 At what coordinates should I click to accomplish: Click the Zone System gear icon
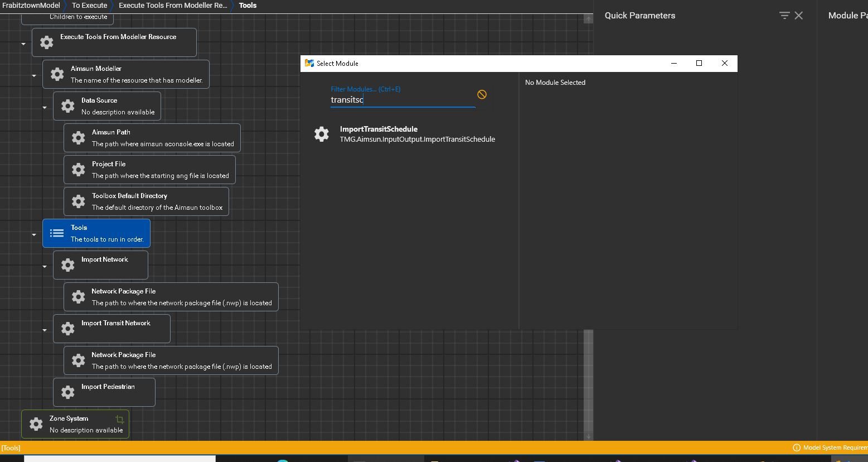(36, 424)
